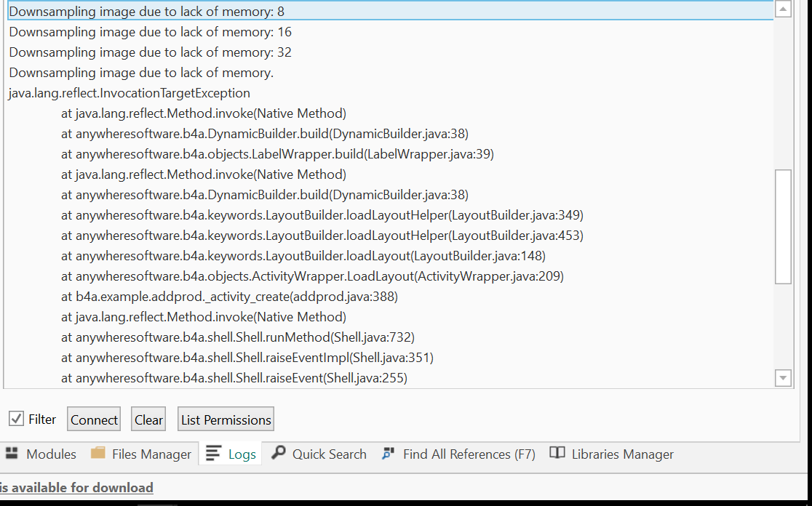Screen dimensions: 812x506
Task: Click the log scrollbar down arrow
Action: click(x=783, y=378)
